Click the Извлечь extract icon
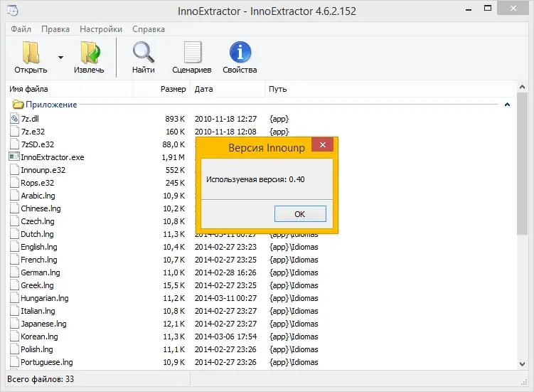 click(90, 53)
